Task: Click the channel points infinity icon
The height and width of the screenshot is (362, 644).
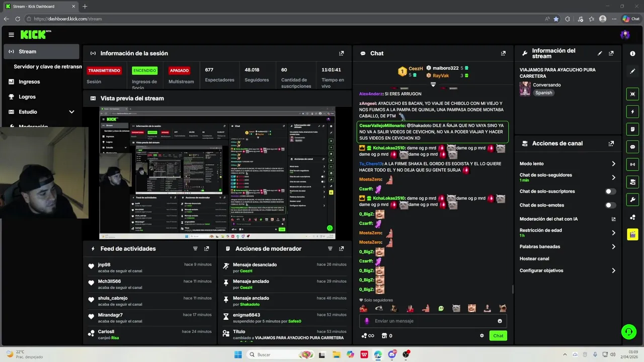Action: click(x=368, y=335)
